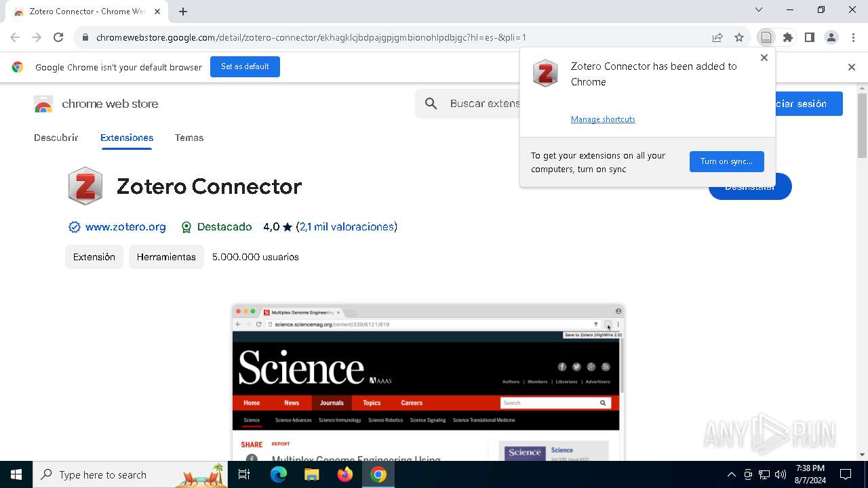
Task: Open the Extensions puzzle-piece menu
Action: pyautogui.click(x=788, y=37)
